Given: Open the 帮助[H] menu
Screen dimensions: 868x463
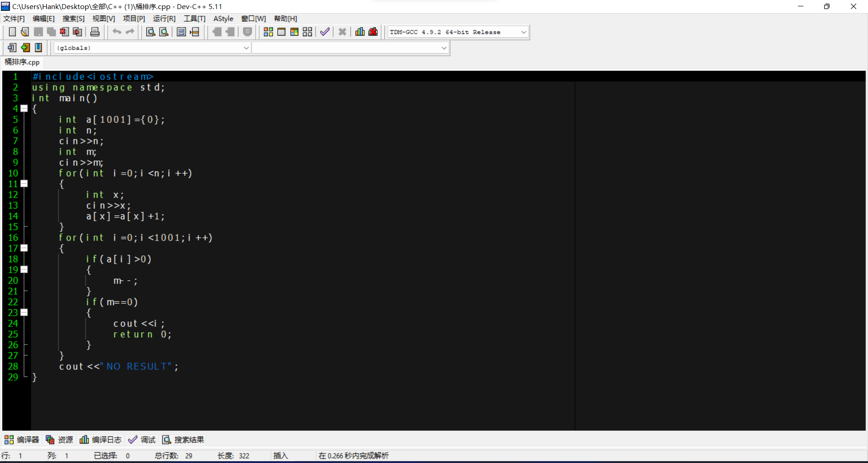Looking at the screenshot, I should [285, 19].
